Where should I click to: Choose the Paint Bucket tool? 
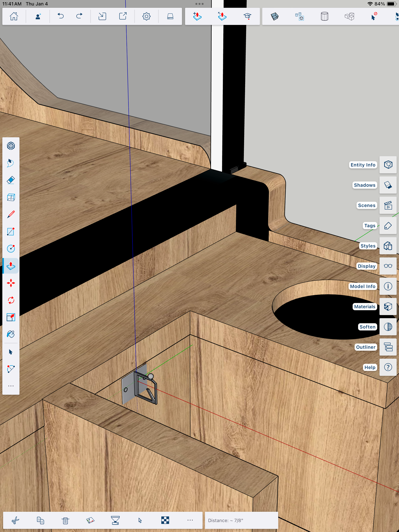(11, 334)
